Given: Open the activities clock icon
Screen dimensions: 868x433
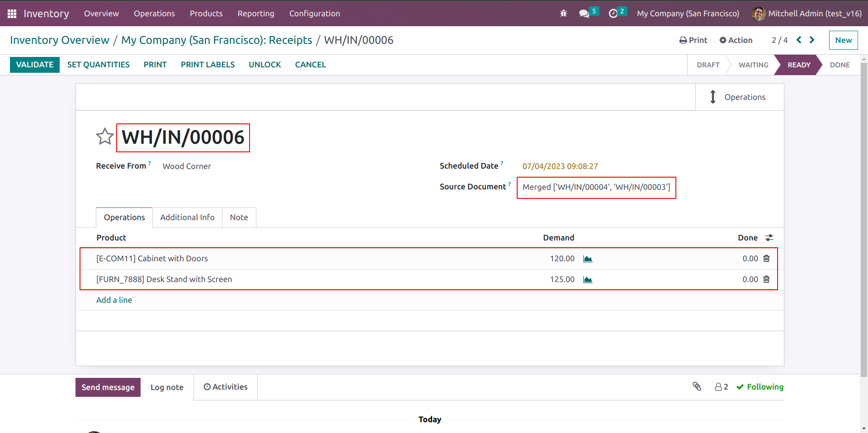Looking at the screenshot, I should pyautogui.click(x=613, y=14).
